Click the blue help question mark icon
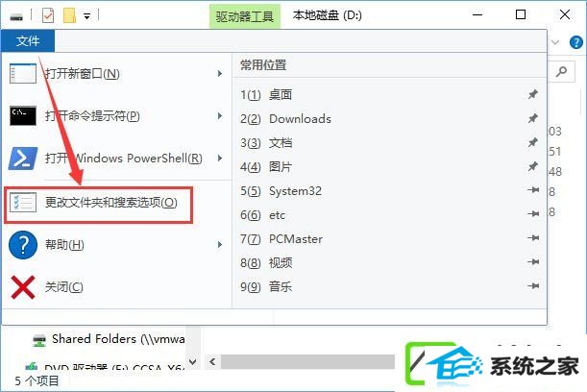 (23, 245)
